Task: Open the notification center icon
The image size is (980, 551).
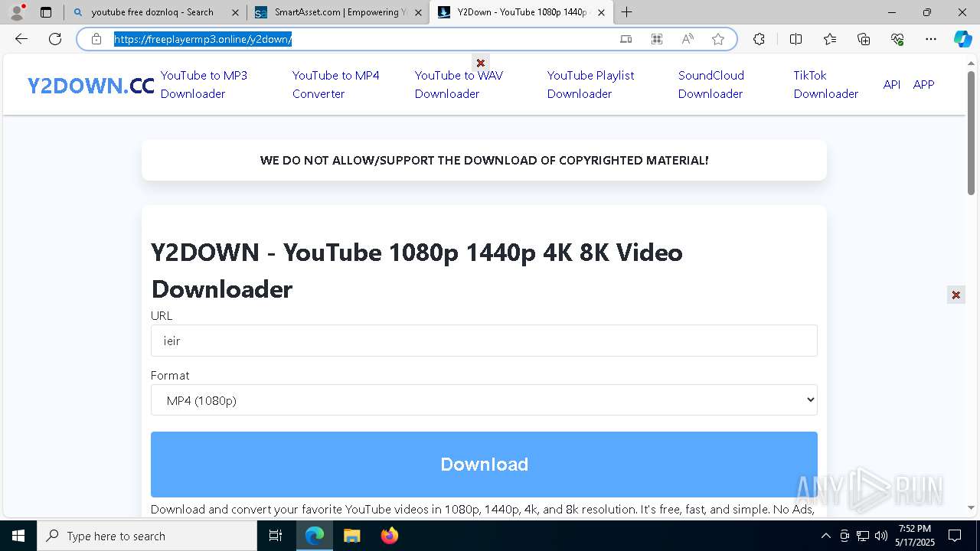Action: [955, 536]
